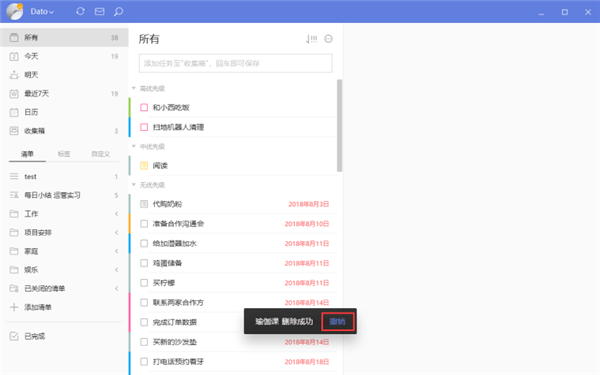
Task: Check off 准备合作沟通会
Action: 144,224
